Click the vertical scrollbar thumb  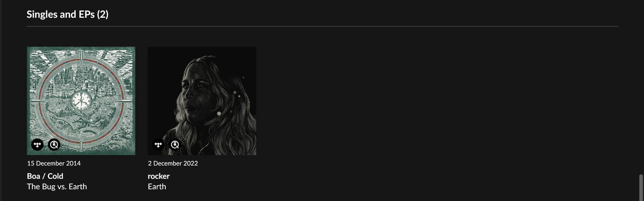point(641,187)
